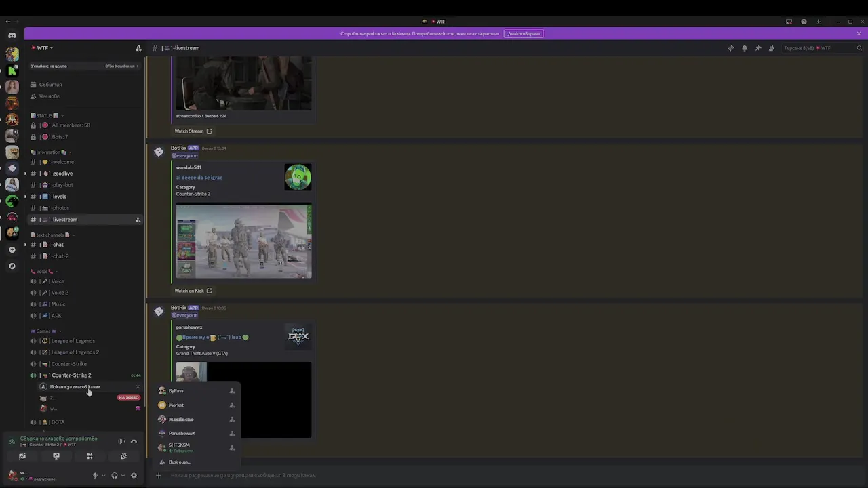Invite people icon beside WTF server name
The image size is (868, 488).
point(138,48)
